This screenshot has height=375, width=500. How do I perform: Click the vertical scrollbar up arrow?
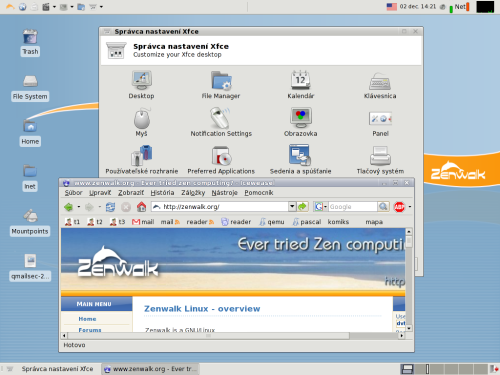coord(409,231)
